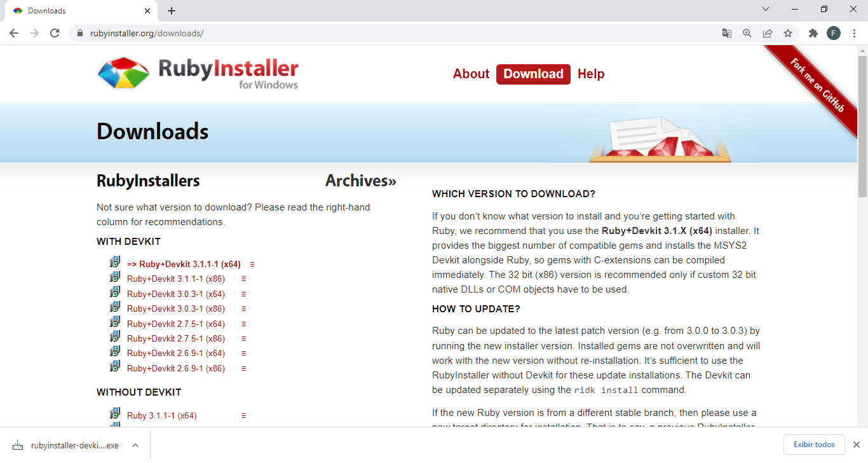Download Ruby+Devkit 2.7.5-1 (x64) installer
Image resolution: width=868 pixels, height=463 pixels.
176,324
